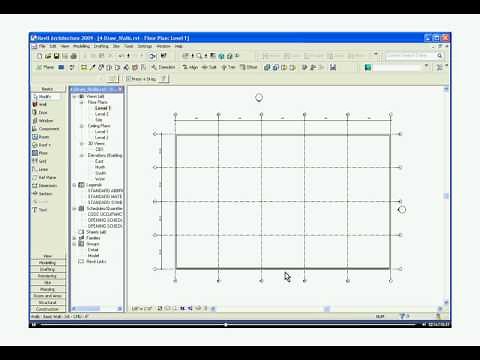Open the East elevation view
480x360 pixels.
click(x=99, y=161)
